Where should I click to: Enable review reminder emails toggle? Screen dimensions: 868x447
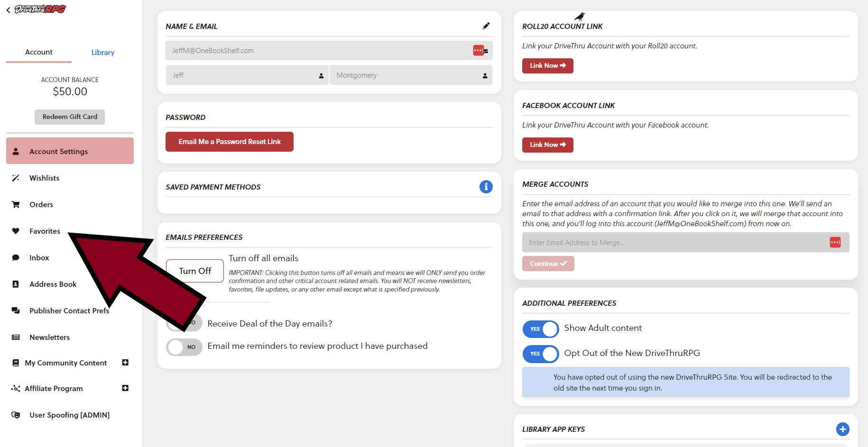click(184, 347)
